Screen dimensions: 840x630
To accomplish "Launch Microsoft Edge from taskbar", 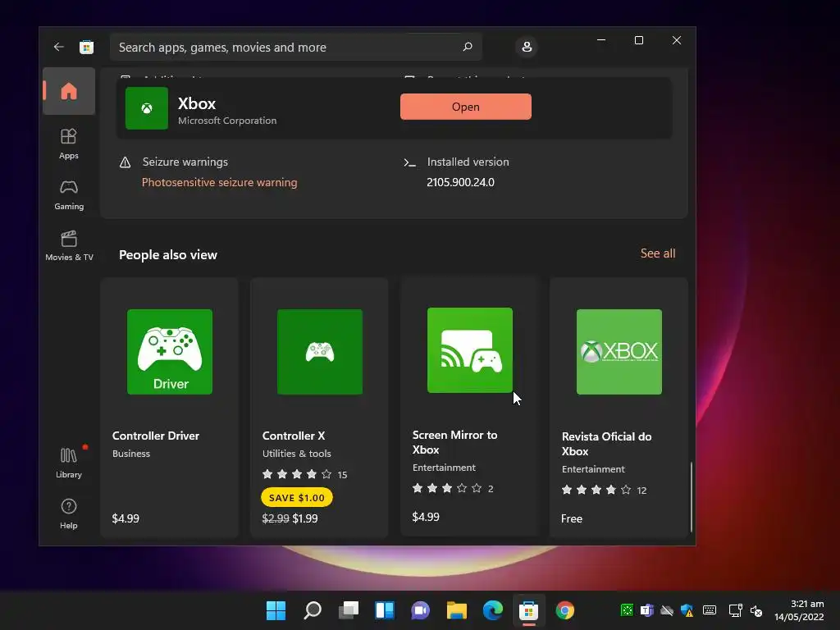I will coord(493,610).
